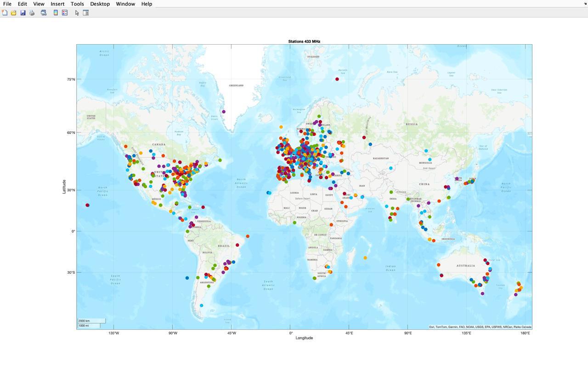Click the Esri attribution text on the map
Screen dimensions: 588x368
480,327
